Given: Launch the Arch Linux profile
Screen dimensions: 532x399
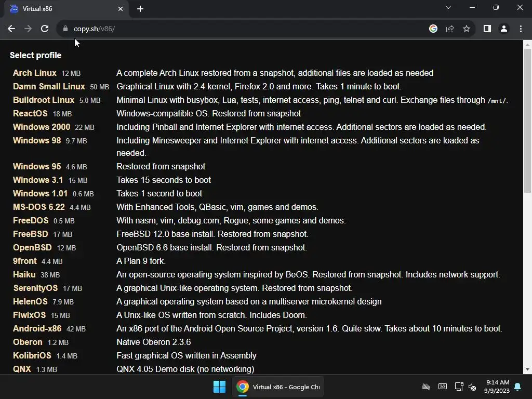Looking at the screenshot, I should click(x=35, y=73).
